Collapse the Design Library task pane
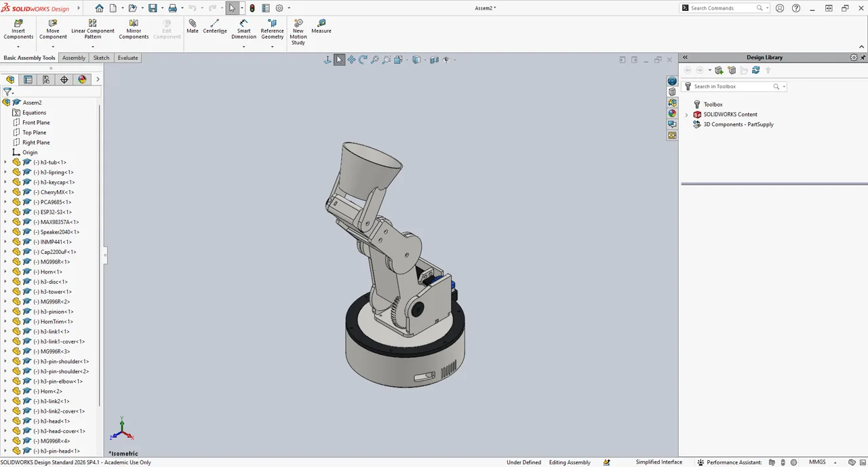868x467 pixels. [x=685, y=58]
